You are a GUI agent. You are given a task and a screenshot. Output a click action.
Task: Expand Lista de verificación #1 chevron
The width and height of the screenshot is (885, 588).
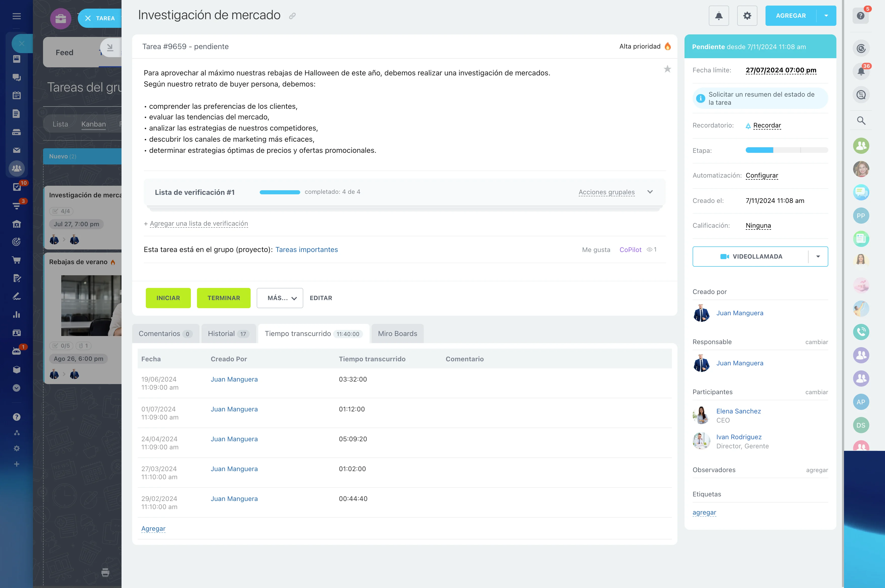(x=650, y=192)
